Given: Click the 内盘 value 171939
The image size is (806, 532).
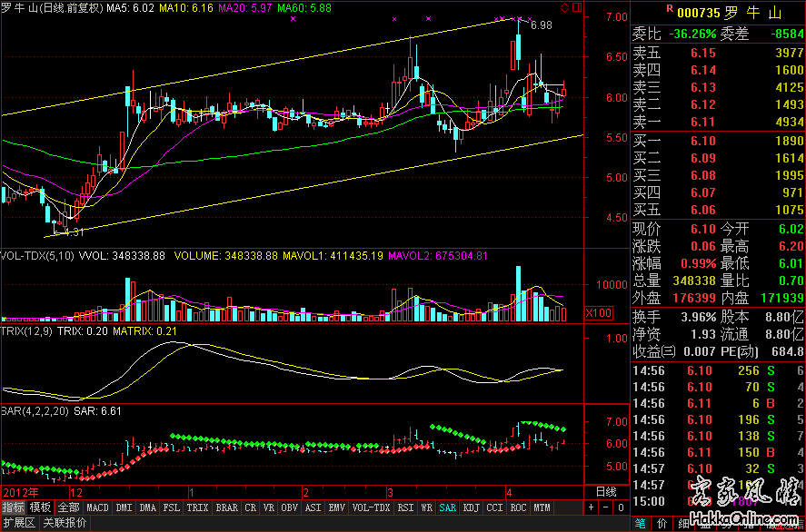Looking at the screenshot, I should (781, 298).
